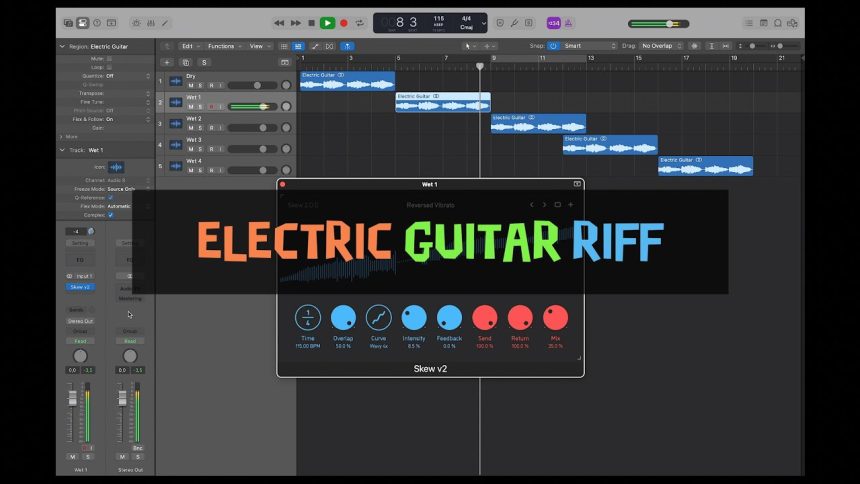Toggle the blue Snap button
The height and width of the screenshot is (484, 860).
(x=553, y=46)
